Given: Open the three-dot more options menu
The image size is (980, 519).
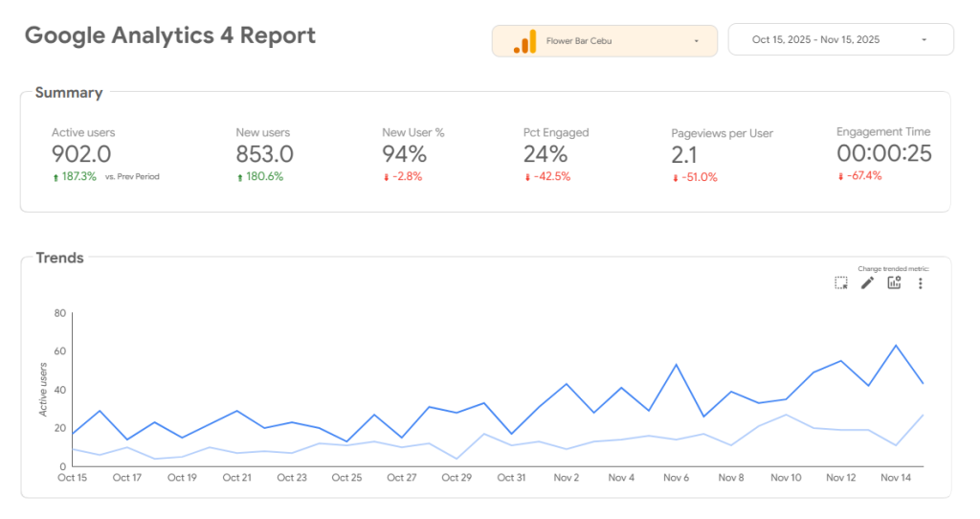Looking at the screenshot, I should [x=921, y=283].
